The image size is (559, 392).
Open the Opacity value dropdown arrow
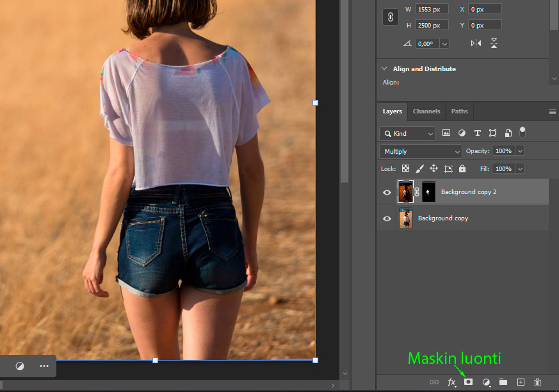[520, 151]
